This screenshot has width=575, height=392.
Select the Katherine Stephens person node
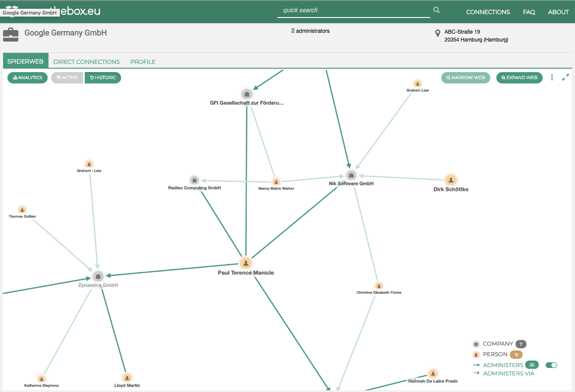42,379
